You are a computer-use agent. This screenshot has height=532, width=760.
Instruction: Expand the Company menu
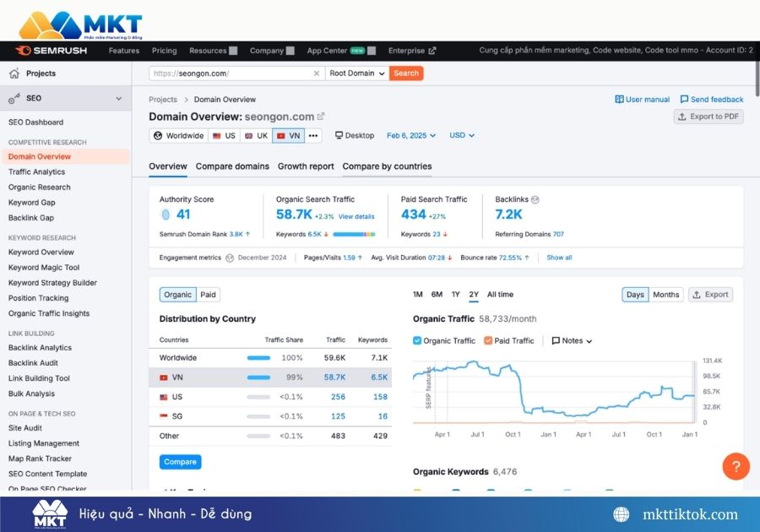coord(271,51)
